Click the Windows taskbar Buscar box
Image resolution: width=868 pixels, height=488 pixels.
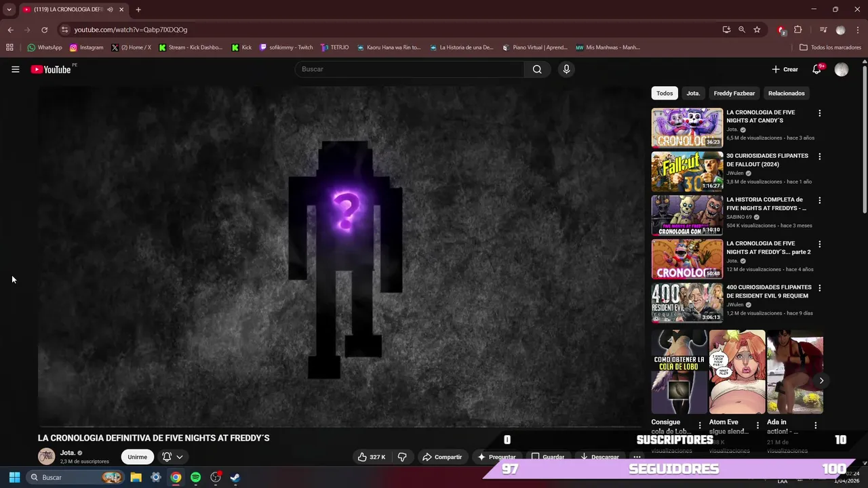tap(75, 477)
